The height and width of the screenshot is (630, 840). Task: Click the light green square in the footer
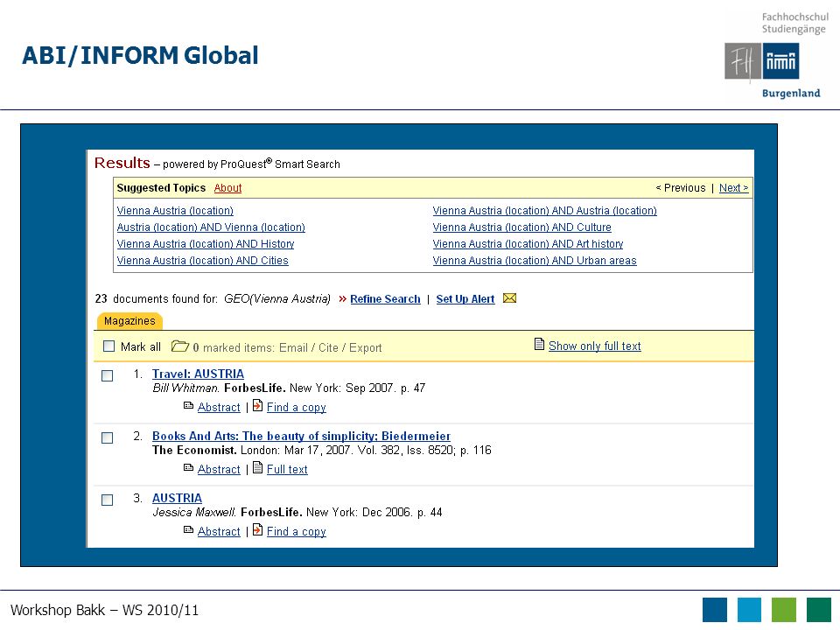tap(784, 610)
